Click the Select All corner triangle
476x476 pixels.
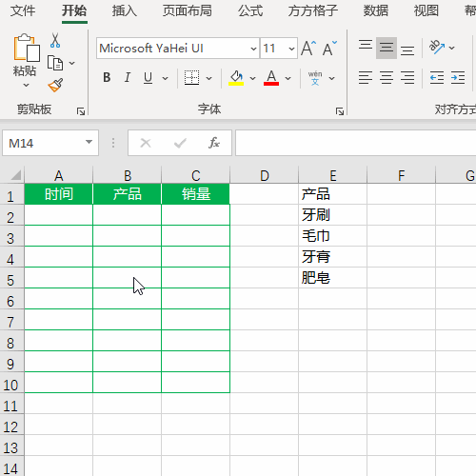pyautogui.click(x=15, y=175)
